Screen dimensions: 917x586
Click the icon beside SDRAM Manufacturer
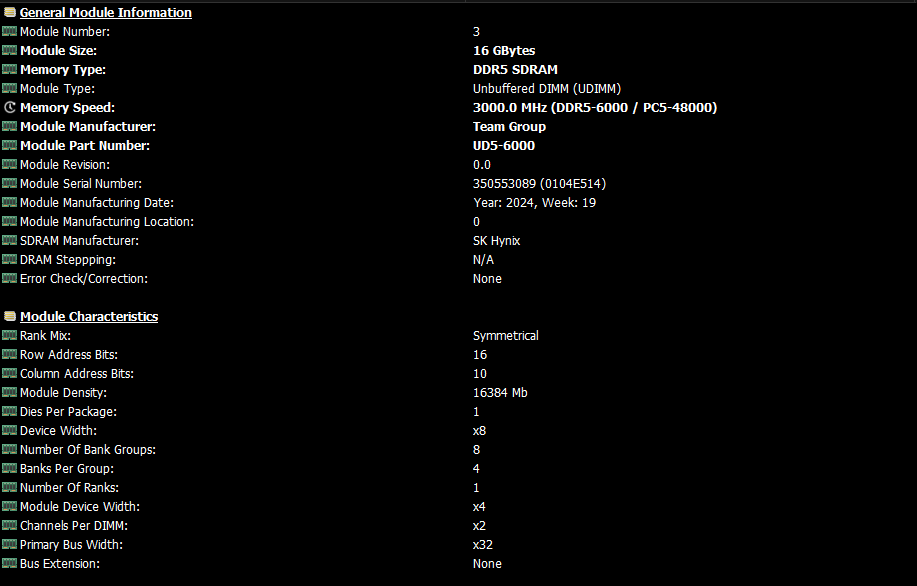point(10,241)
